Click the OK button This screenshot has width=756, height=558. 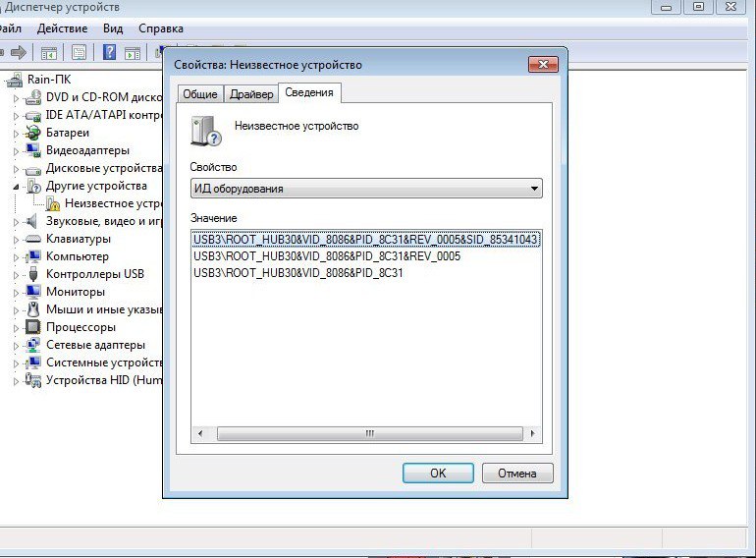pos(438,474)
